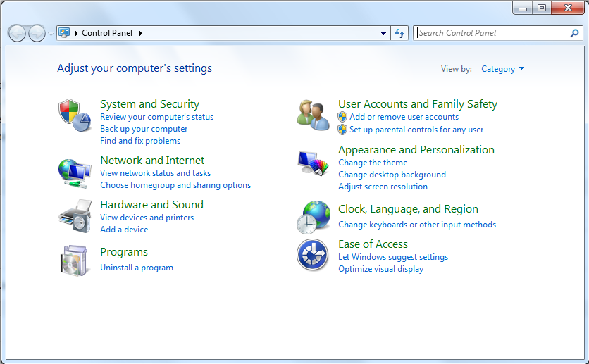Open Clock, Language, and Region heading
Viewport: 589px width, 364px height.
(x=408, y=209)
